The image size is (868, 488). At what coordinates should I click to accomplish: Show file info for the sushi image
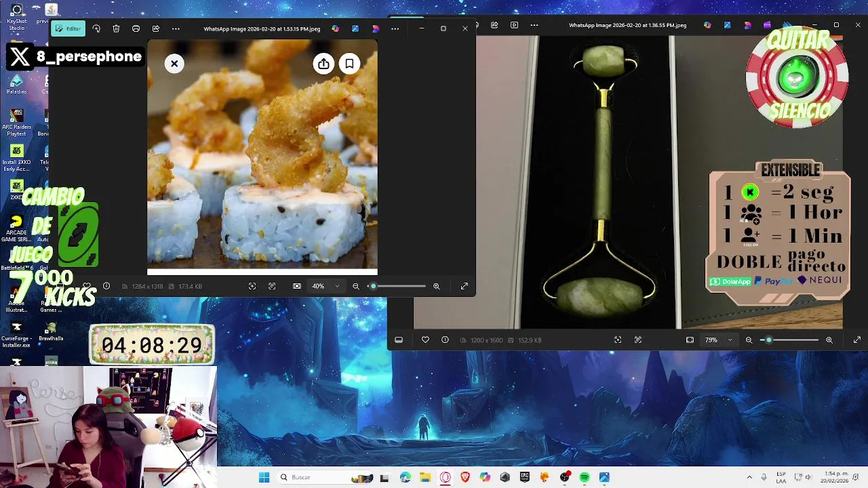point(106,286)
